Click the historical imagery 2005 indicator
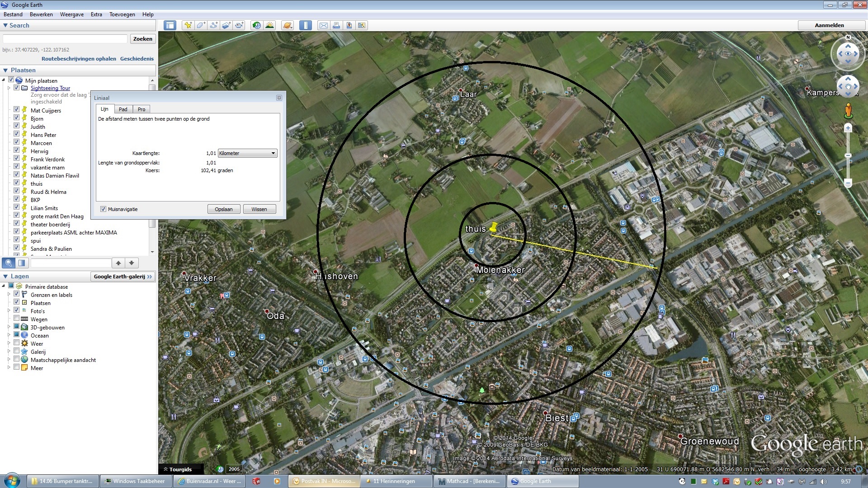 (234, 469)
